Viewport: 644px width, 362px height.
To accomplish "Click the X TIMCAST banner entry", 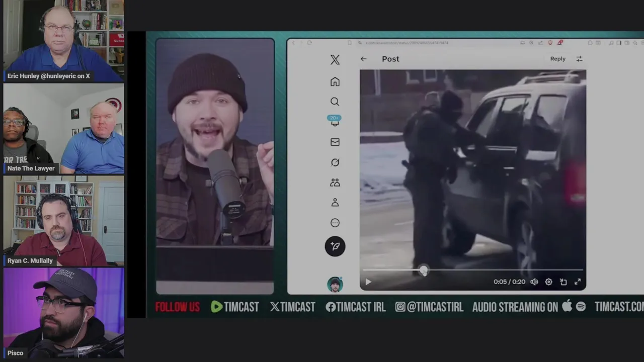I will pos(292,307).
